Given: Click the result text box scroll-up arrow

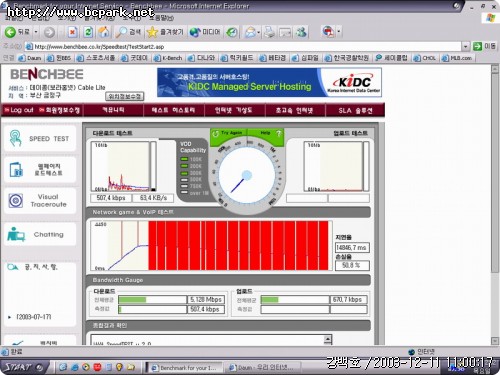Looking at the screenshot, I should (x=328, y=339).
